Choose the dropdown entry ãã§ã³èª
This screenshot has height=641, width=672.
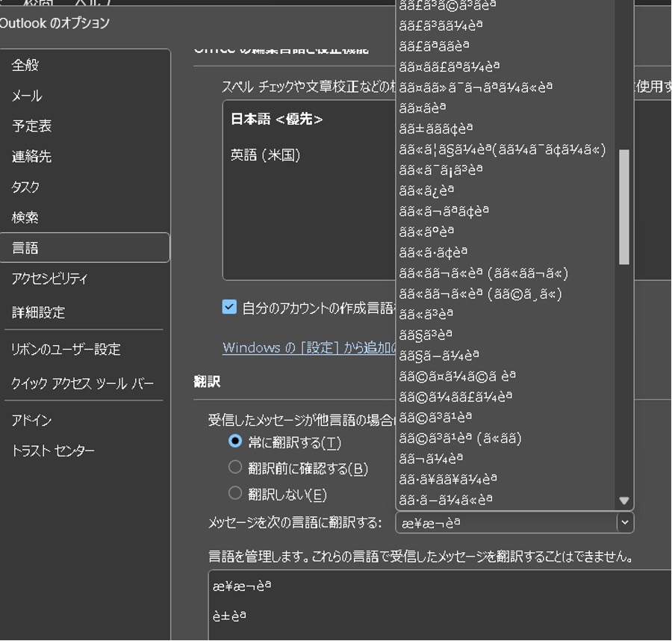426,335
